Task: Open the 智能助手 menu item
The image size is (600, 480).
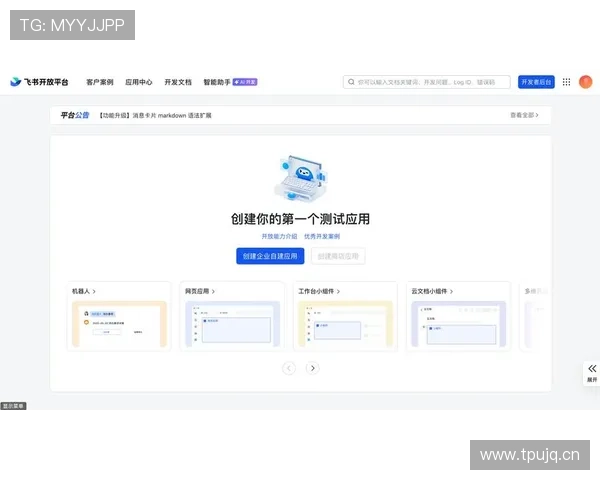Action: point(217,82)
